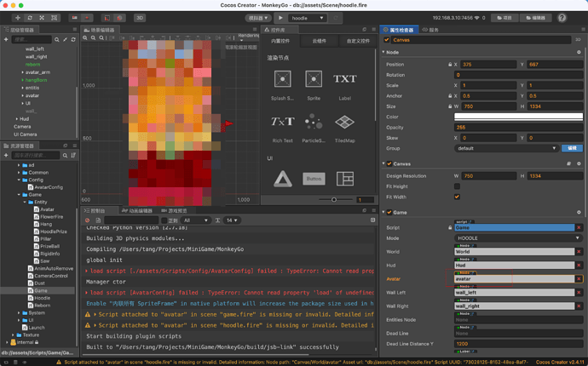Open the Group default dropdown
588x366 pixels.
click(x=506, y=148)
